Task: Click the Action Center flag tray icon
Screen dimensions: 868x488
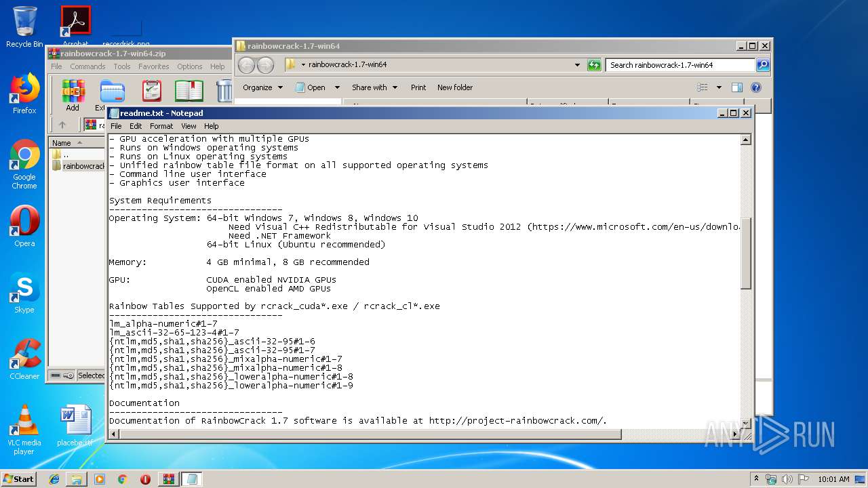Action: pyautogui.click(x=802, y=479)
